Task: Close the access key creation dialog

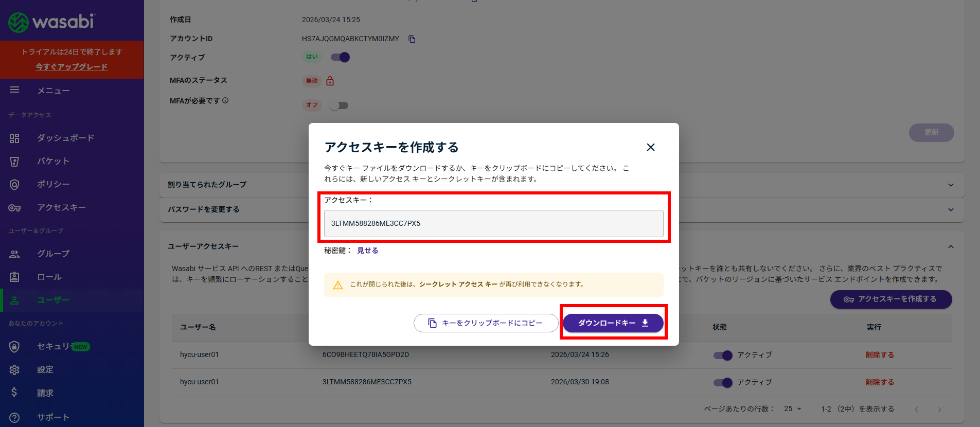Action: (650, 147)
